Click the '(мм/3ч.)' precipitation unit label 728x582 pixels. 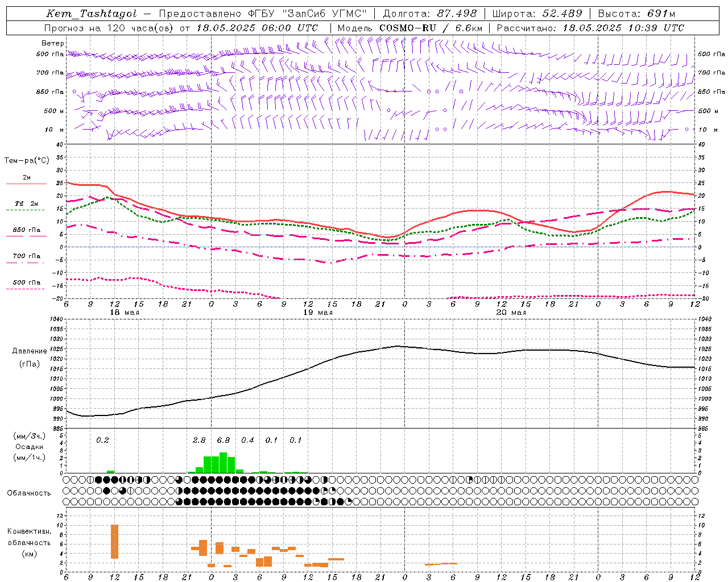point(30,436)
